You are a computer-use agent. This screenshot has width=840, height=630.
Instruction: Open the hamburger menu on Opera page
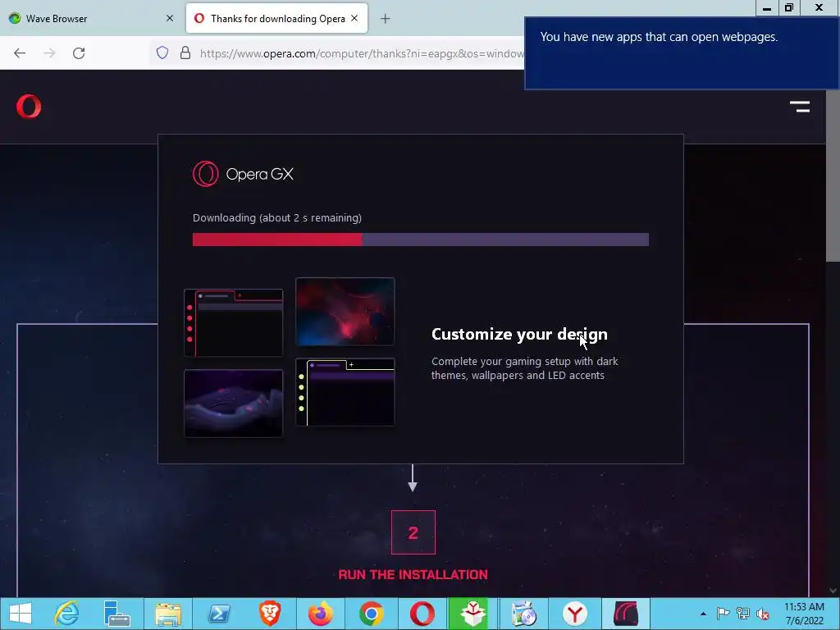coord(800,107)
